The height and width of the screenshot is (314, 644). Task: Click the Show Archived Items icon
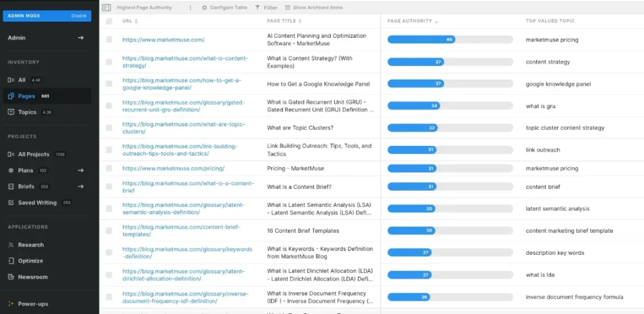pyautogui.click(x=287, y=8)
